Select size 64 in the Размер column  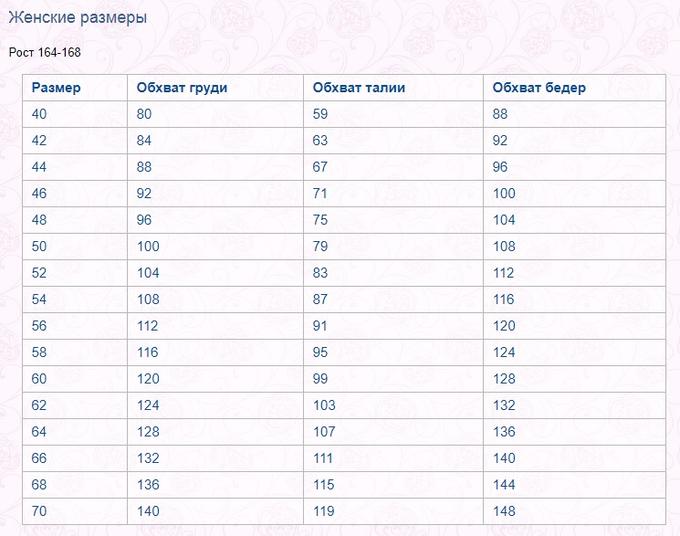point(39,432)
